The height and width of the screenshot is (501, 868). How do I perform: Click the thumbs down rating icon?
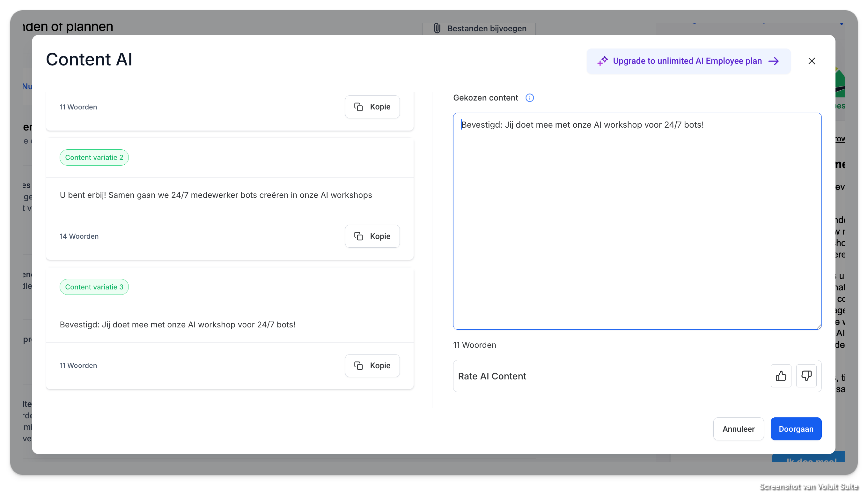(806, 376)
